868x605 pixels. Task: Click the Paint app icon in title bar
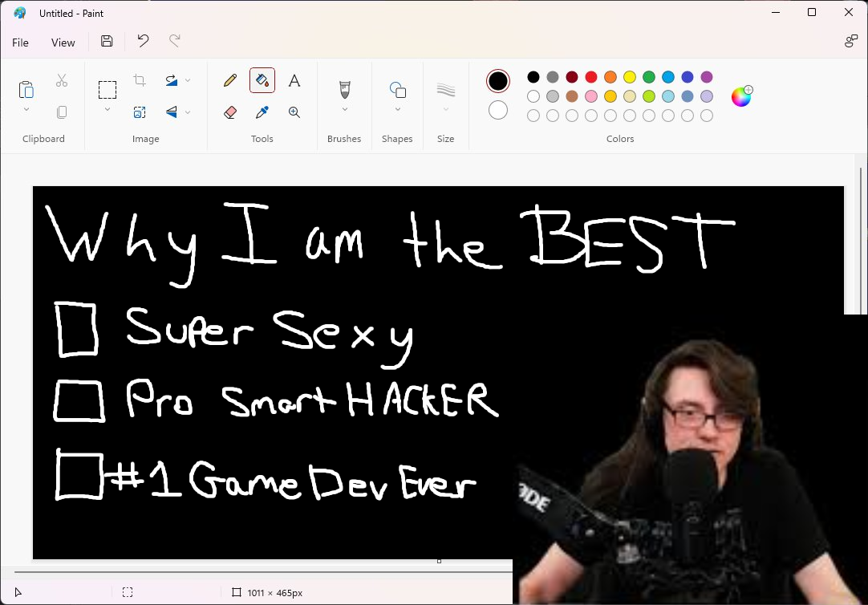click(x=20, y=13)
